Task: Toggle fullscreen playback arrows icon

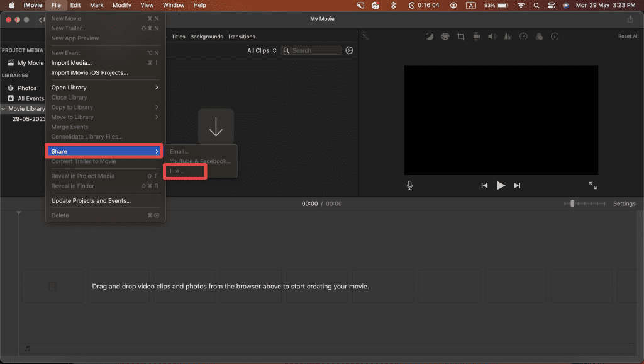Action: (592, 185)
